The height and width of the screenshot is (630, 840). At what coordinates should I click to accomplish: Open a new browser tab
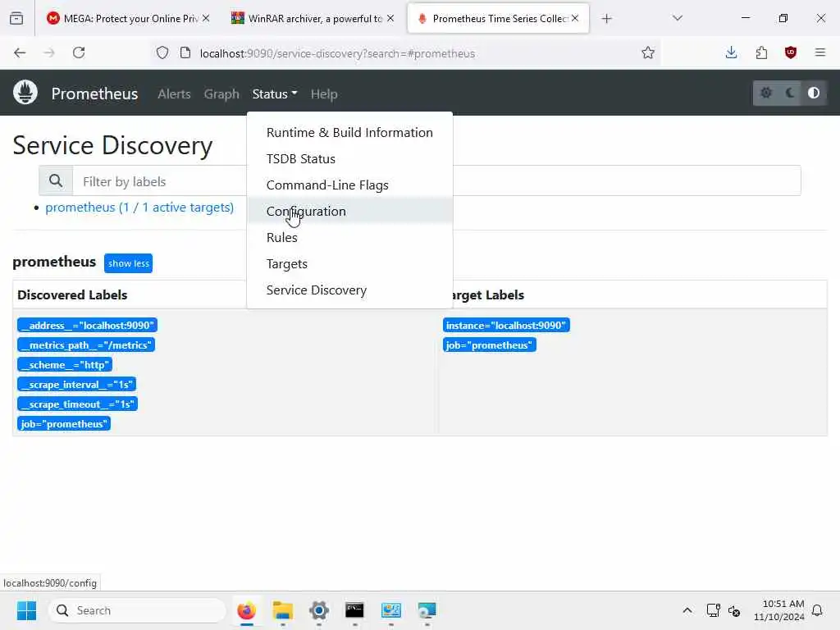pos(606,19)
